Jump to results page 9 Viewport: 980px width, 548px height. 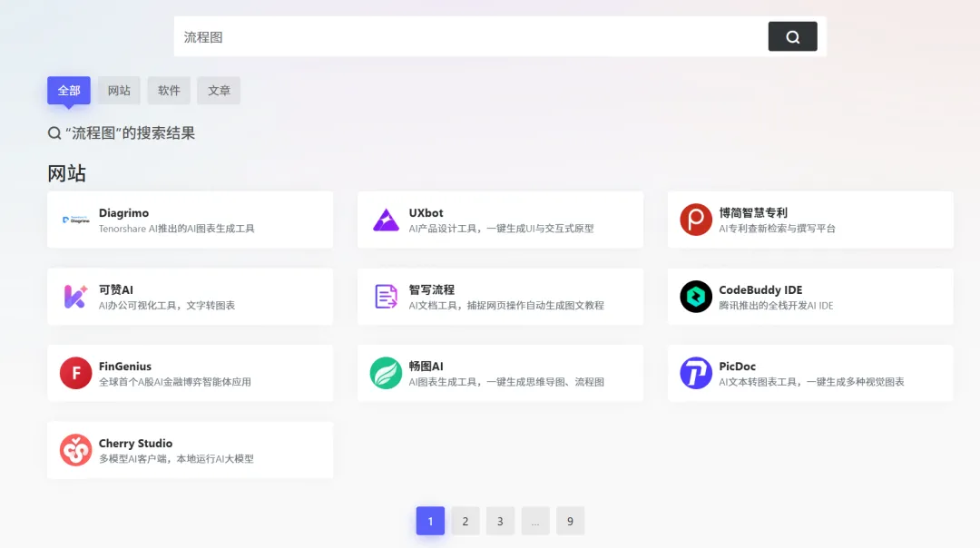point(570,521)
